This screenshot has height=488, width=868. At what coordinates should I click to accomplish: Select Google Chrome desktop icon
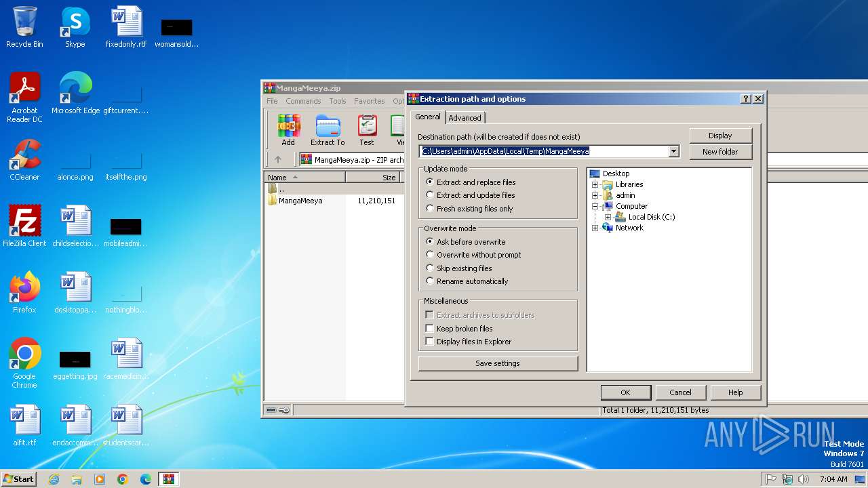click(x=24, y=363)
